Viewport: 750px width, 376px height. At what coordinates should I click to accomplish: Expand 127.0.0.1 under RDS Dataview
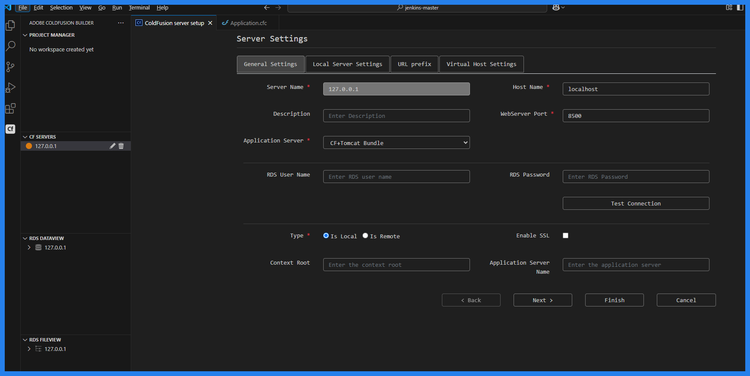[x=29, y=247]
